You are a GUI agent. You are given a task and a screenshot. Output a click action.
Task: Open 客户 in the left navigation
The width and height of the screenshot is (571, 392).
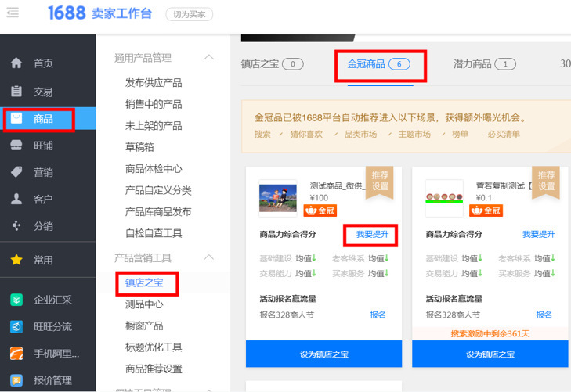pos(43,199)
